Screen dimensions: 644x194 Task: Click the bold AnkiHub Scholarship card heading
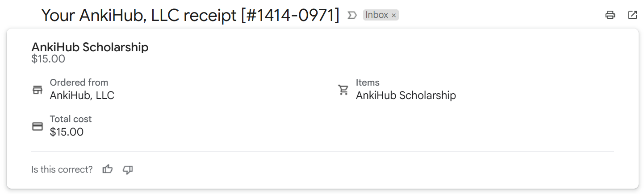[x=90, y=47]
